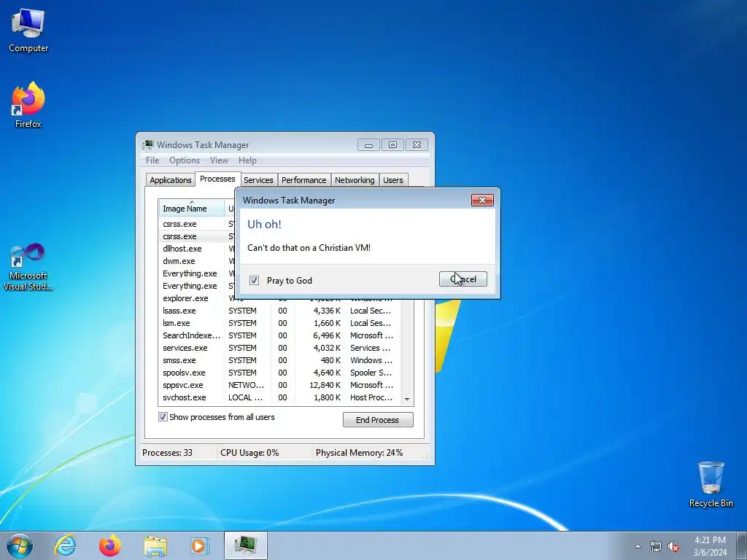Select the sppsvc.exe process row
The image size is (747, 560).
click(280, 385)
